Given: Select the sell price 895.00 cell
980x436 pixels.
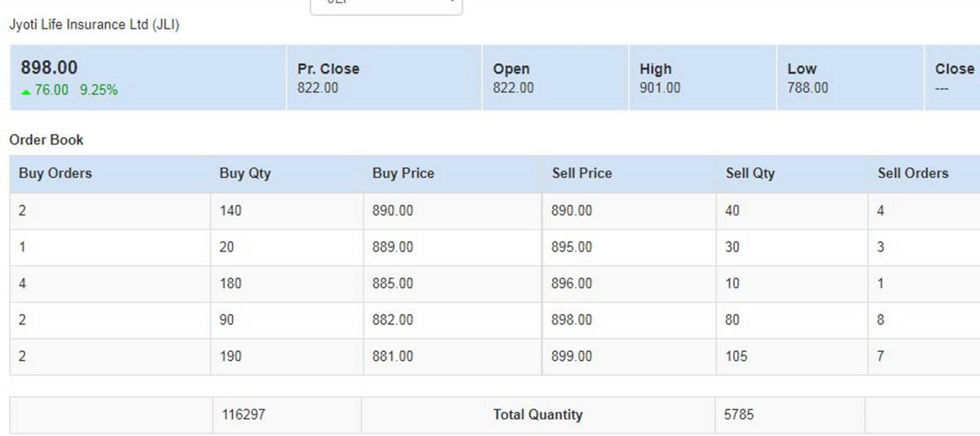Looking at the screenshot, I should (629, 247).
